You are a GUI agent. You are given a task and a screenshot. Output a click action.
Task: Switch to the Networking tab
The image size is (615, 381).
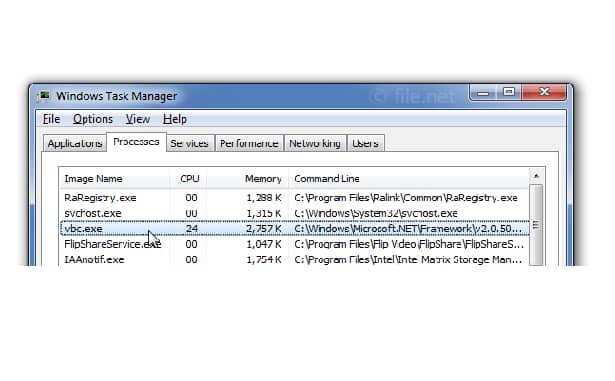coord(315,144)
